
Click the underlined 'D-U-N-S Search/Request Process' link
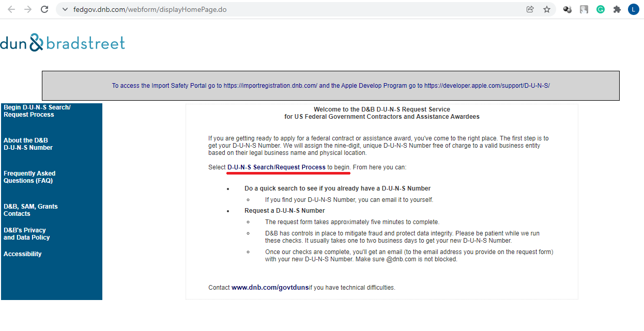(277, 167)
